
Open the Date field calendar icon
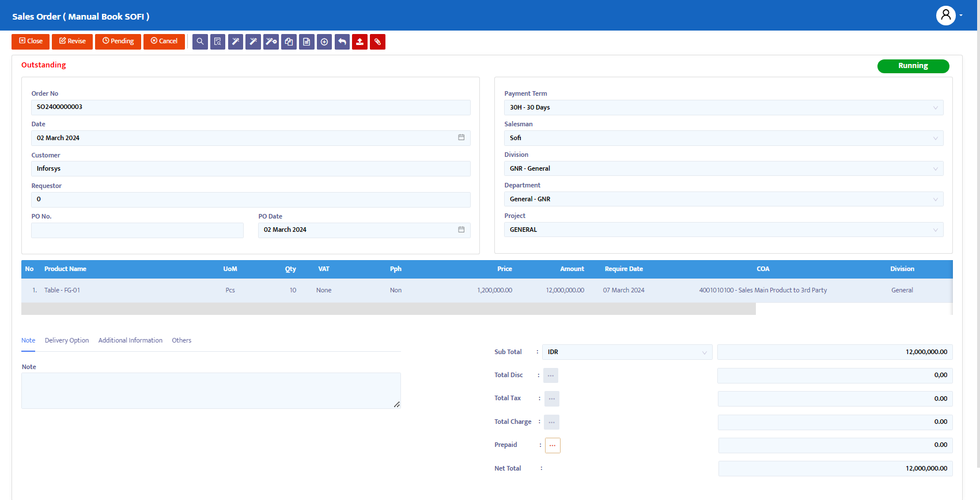pos(461,137)
